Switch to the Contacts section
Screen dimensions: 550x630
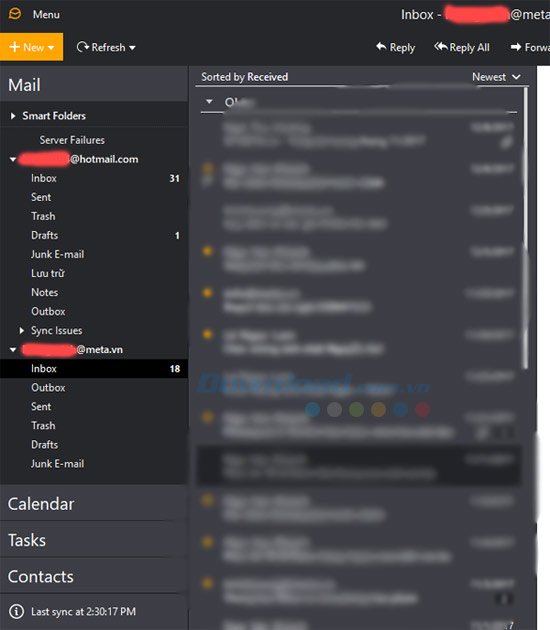click(94, 576)
